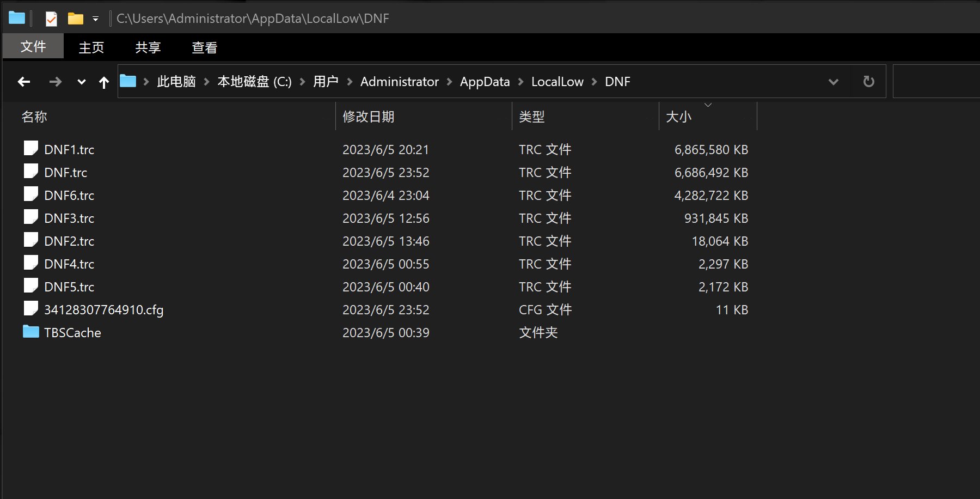The width and height of the screenshot is (980, 499).
Task: Select the 34128307764910.cfg file icon
Action: click(x=31, y=308)
